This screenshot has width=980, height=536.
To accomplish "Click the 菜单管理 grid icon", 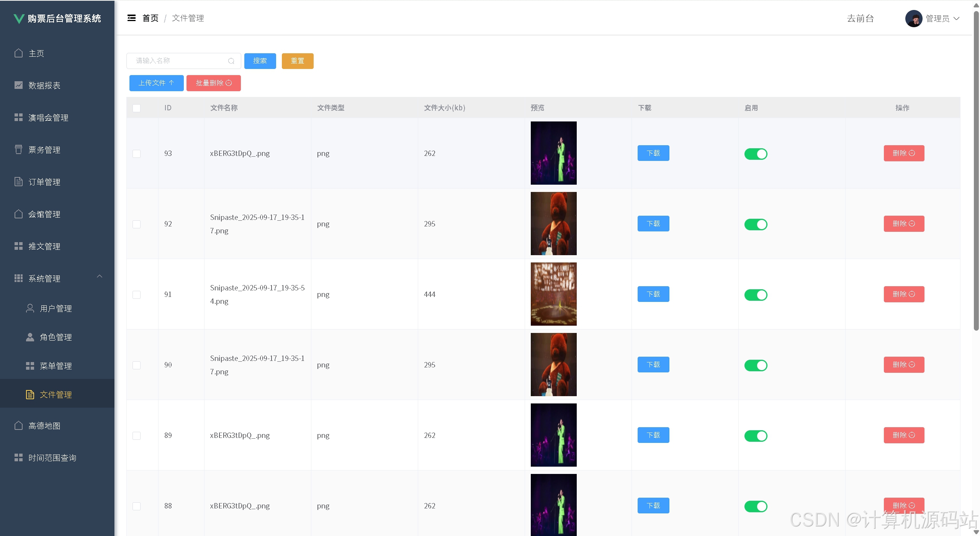I will click(x=30, y=366).
